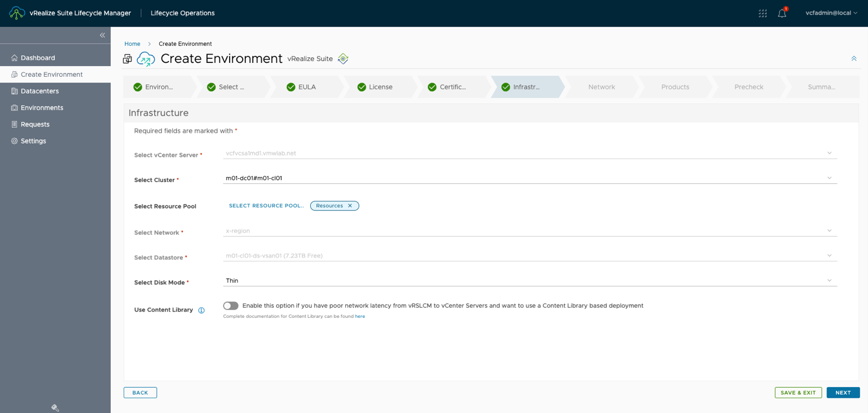
Task: Open Create Environment in the sidebar
Action: pos(55,74)
